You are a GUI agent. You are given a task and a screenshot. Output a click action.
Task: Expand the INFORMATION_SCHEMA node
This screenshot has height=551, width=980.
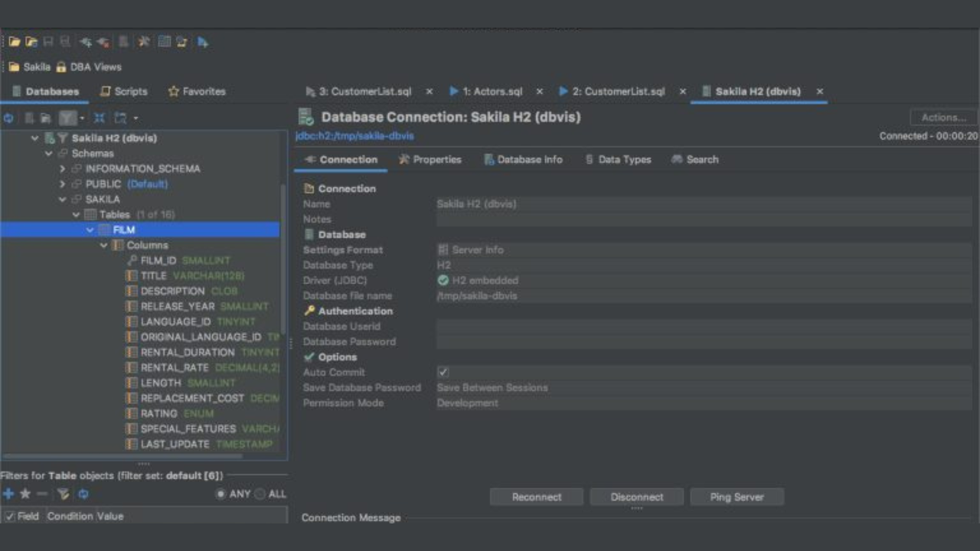pos(62,169)
